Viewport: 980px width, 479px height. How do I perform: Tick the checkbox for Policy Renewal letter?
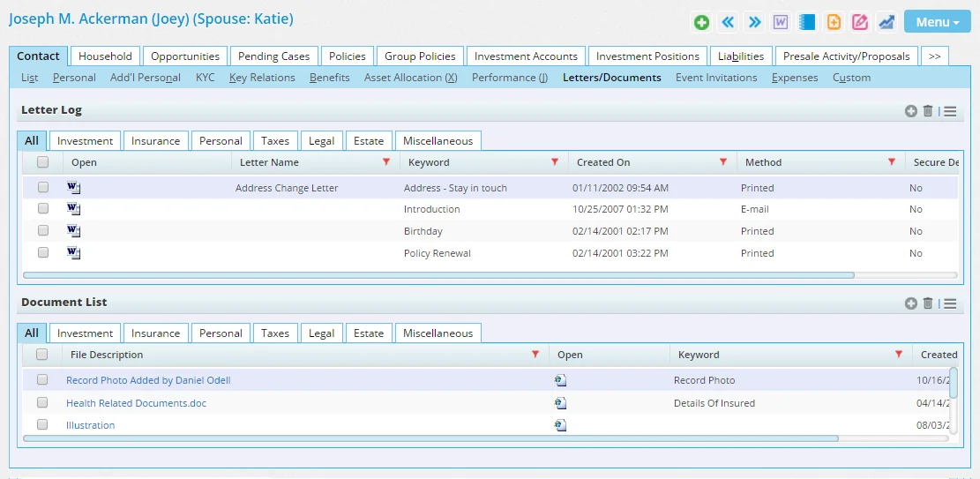click(x=43, y=253)
